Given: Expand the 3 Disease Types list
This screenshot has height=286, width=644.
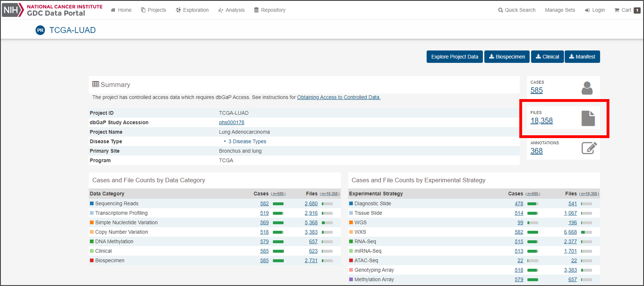Looking at the screenshot, I should click(x=245, y=141).
